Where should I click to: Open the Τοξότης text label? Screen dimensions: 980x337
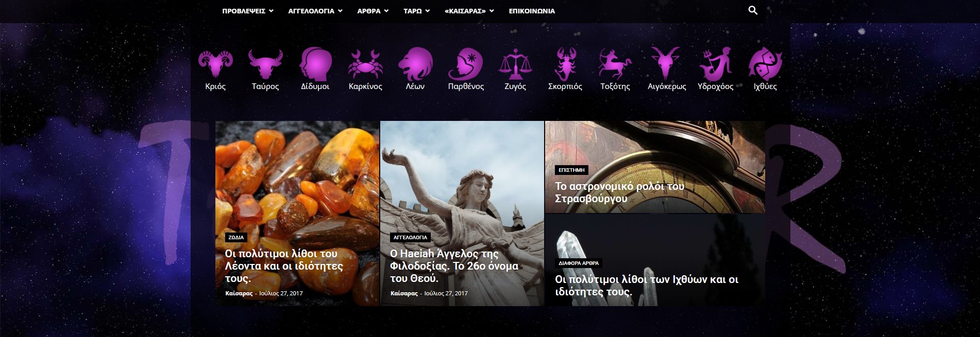[x=615, y=86]
